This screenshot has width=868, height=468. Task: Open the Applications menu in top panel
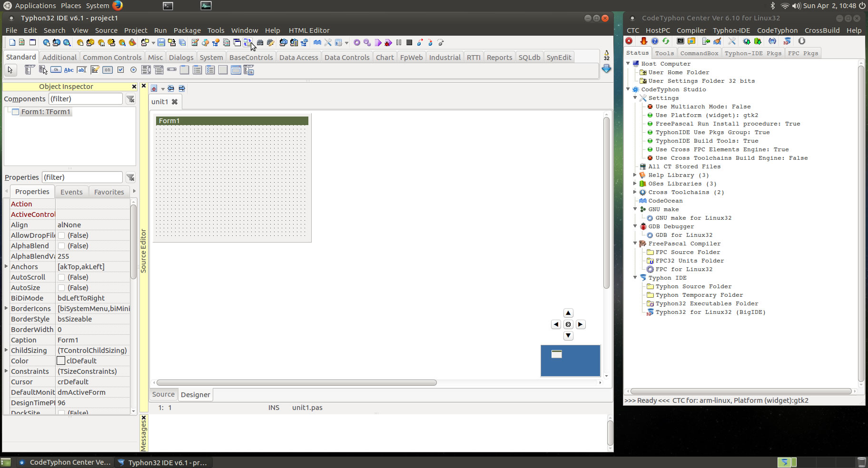[x=35, y=6]
